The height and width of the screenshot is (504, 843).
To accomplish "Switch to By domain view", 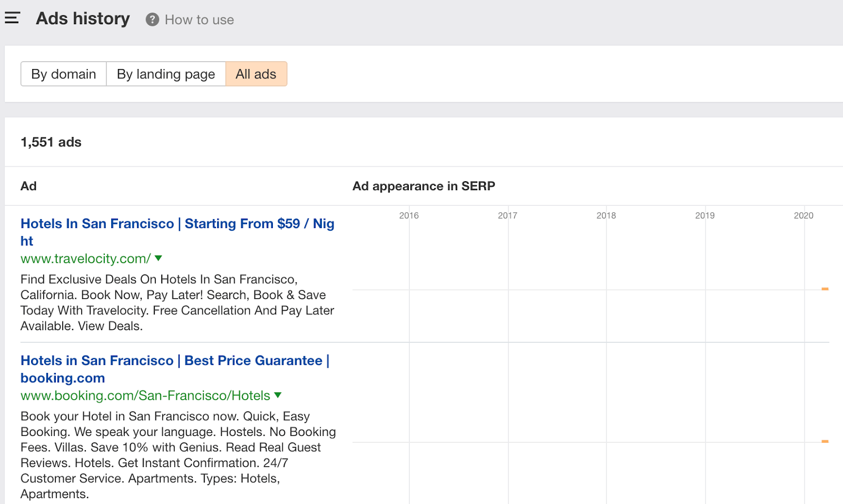I will [64, 74].
